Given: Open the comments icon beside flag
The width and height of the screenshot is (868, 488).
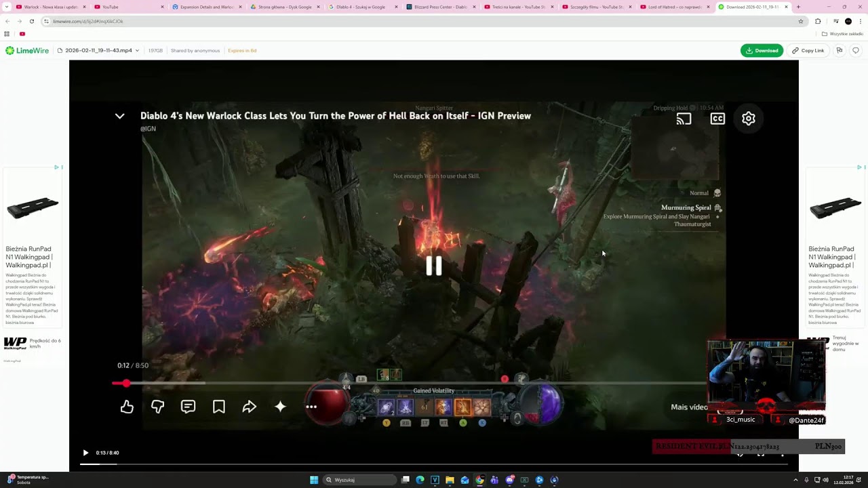Looking at the screenshot, I should click(855, 50).
